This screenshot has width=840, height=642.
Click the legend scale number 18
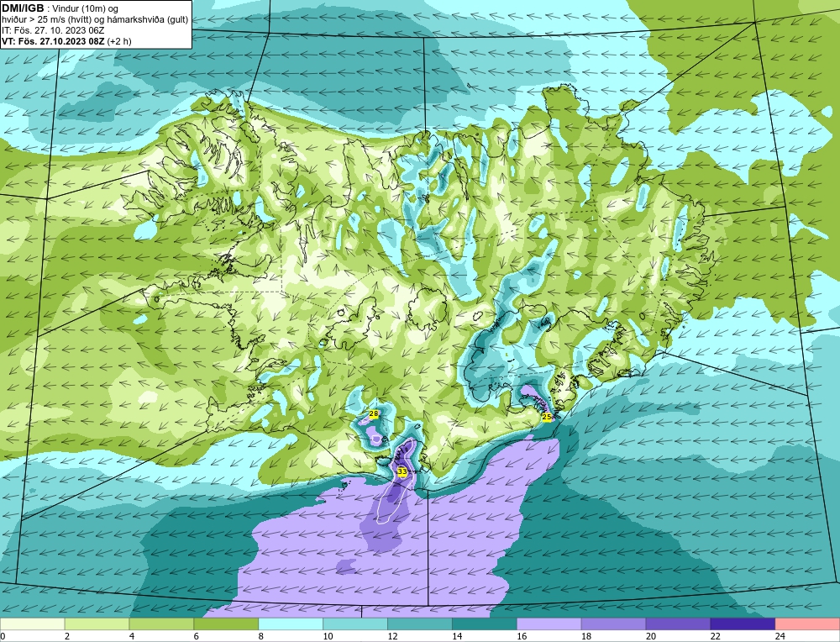coord(586,636)
